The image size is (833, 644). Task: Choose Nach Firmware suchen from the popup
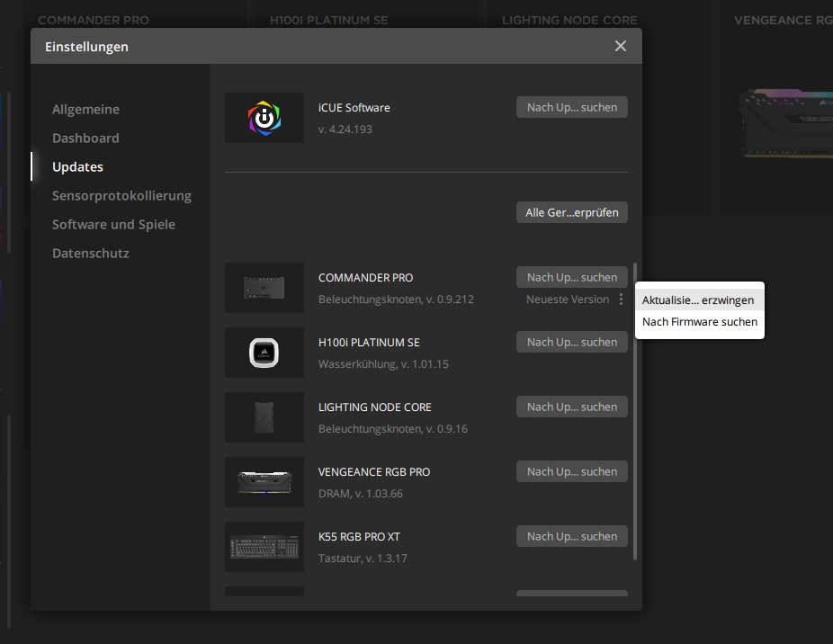click(x=699, y=321)
